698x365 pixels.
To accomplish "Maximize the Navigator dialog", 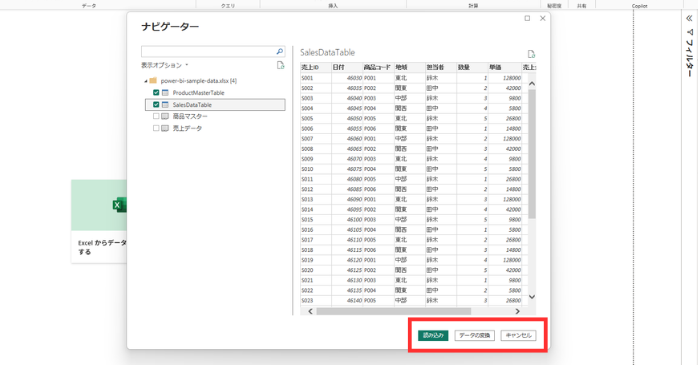I will (527, 18).
